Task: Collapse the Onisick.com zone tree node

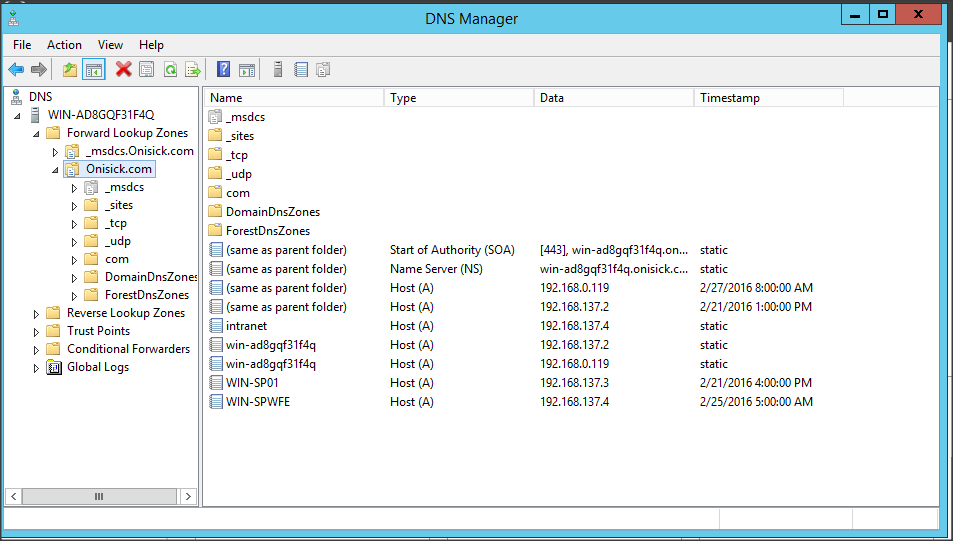Action: click(x=55, y=170)
